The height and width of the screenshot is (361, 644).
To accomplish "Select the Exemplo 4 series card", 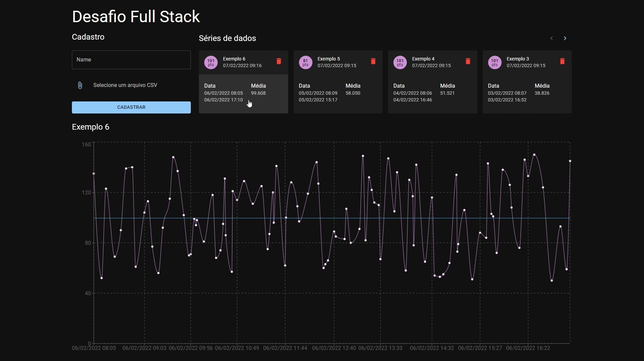I will 433,82.
